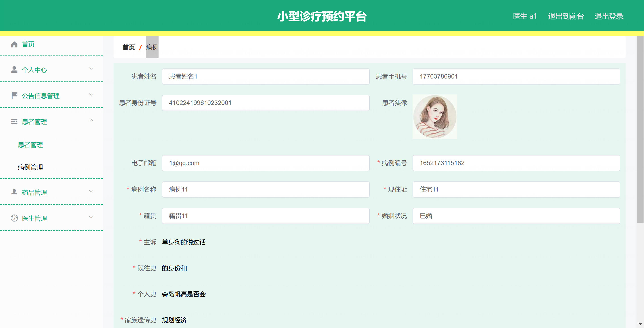This screenshot has height=328, width=644.
Task: Click the 患者头像 label
Action: point(394,103)
